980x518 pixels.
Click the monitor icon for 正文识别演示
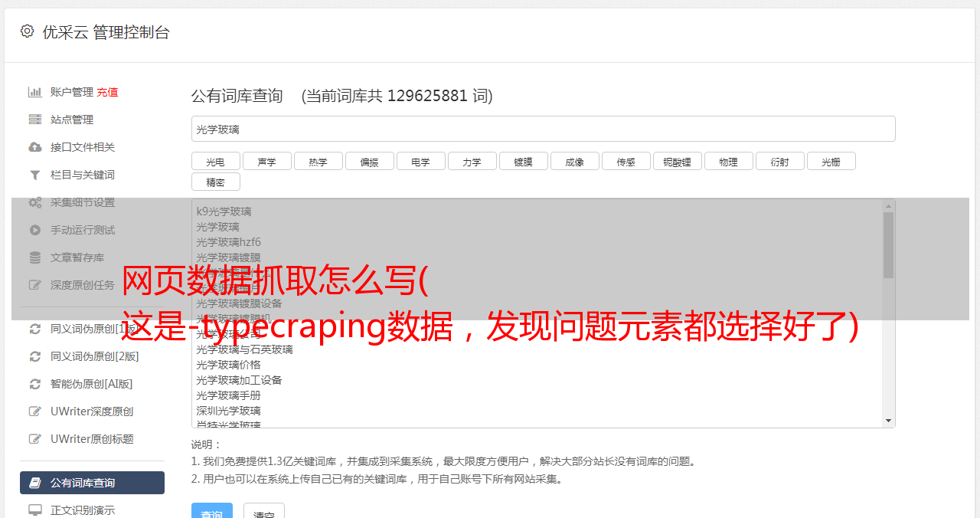click(34, 510)
